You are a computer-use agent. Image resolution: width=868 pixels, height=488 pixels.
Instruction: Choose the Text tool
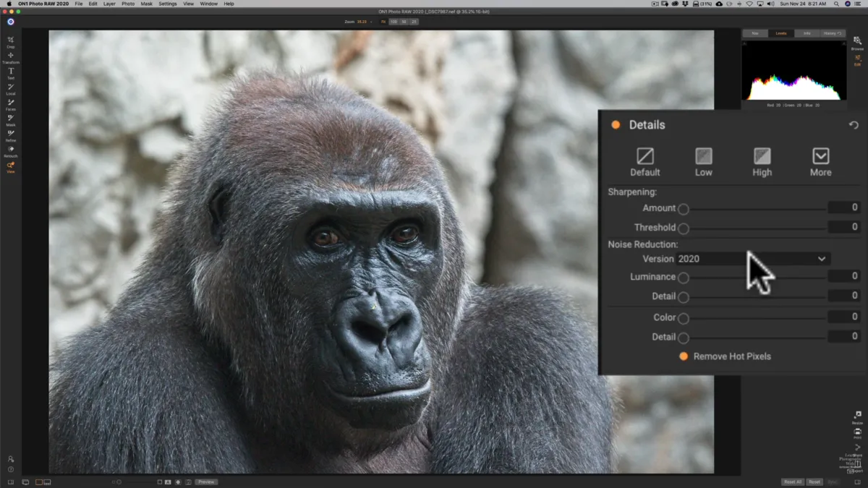pyautogui.click(x=11, y=72)
